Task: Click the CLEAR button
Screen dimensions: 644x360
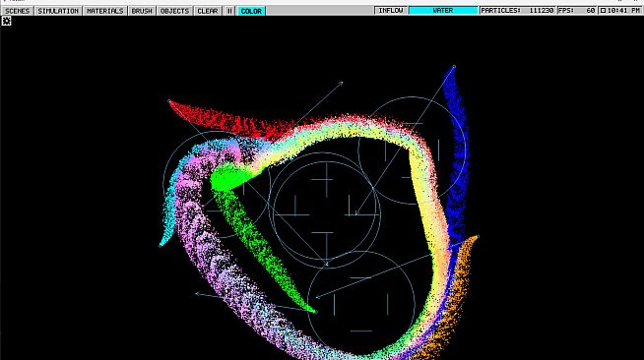Action: [208, 11]
